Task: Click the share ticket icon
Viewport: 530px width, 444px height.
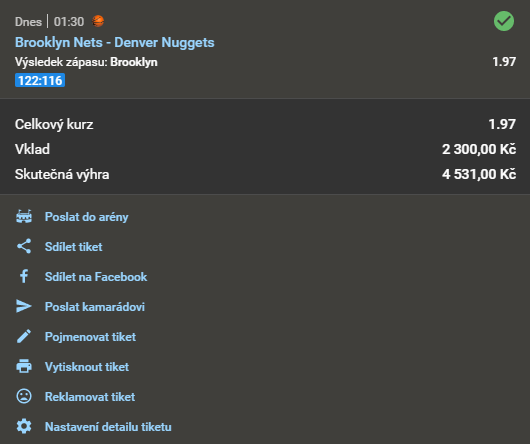Action: coord(24,246)
